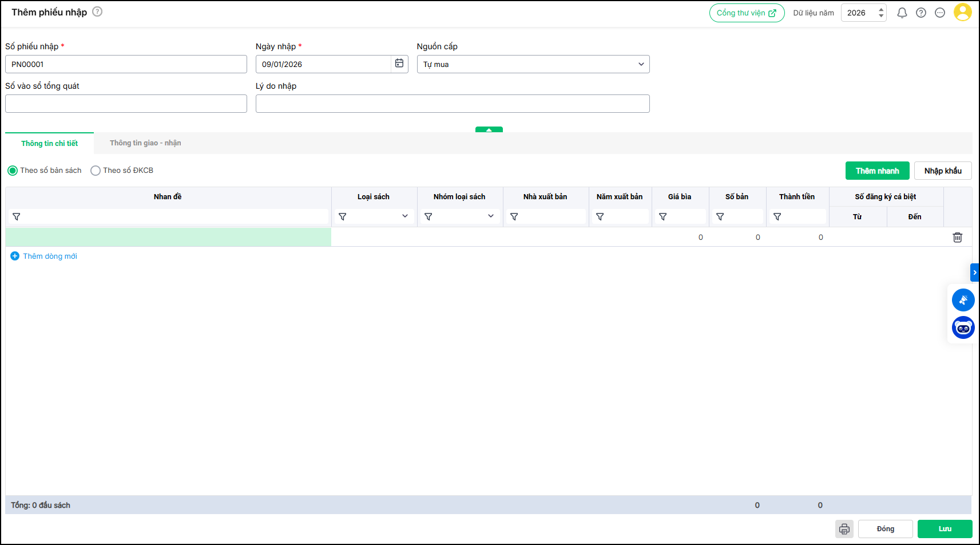Click the notification bell icon
Image resolution: width=980 pixels, height=545 pixels.
(902, 13)
